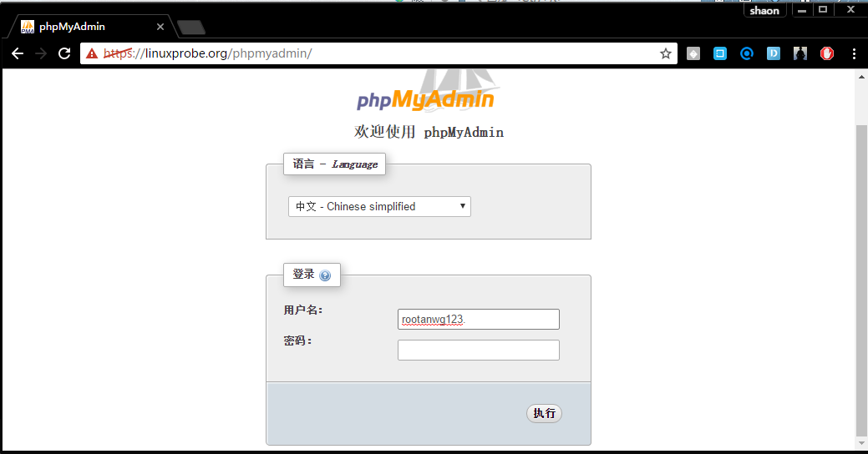Open a new tab next to phpMyAdmin

(x=191, y=27)
